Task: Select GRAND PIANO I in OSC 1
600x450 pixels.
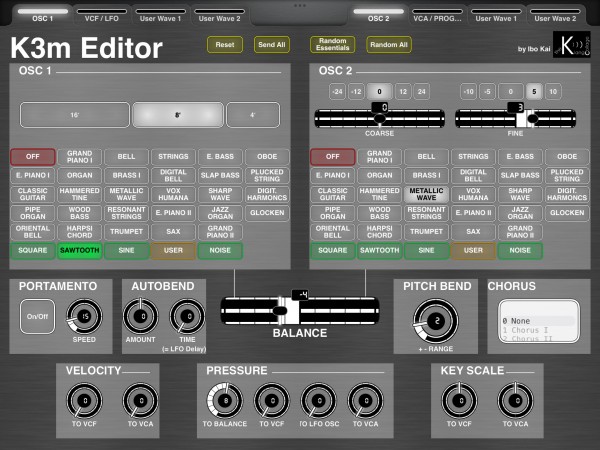Action: click(x=80, y=157)
